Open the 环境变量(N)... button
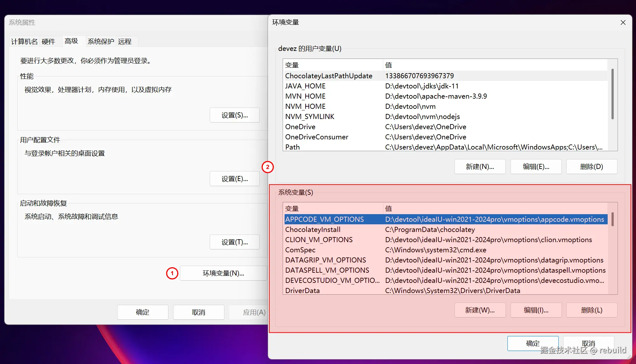Image resolution: width=636 pixels, height=364 pixels. pos(223,273)
